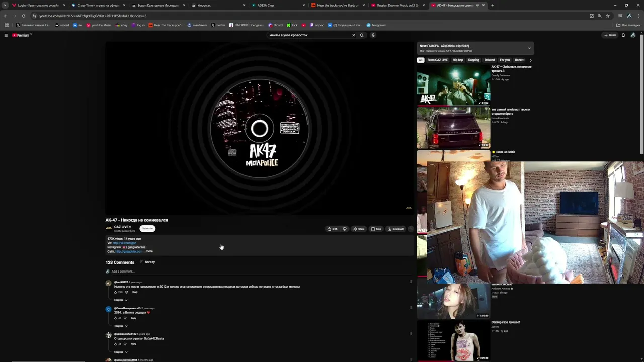Select the For you chip
Image resolution: width=644 pixels, height=362 pixels.
click(x=505, y=60)
